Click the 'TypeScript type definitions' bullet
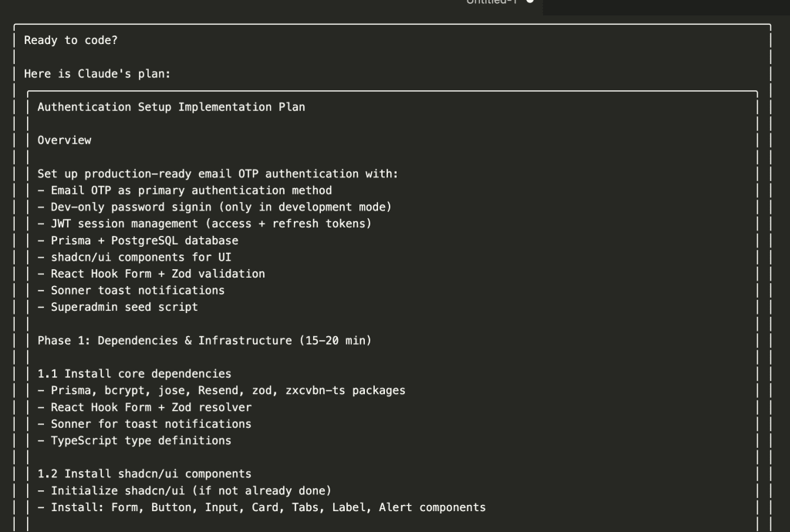The image size is (790, 532). pos(140,440)
